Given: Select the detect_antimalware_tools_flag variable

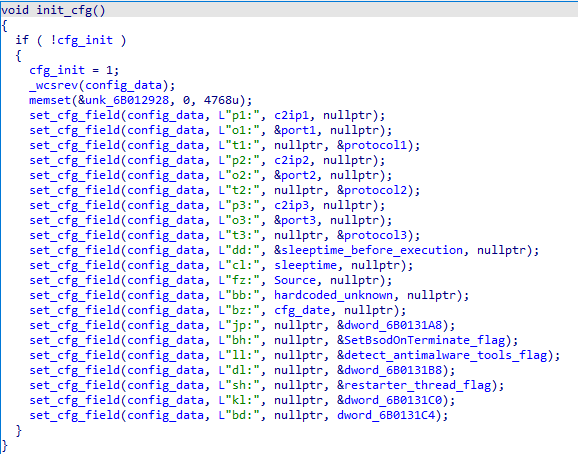Looking at the screenshot, I should point(445,355).
